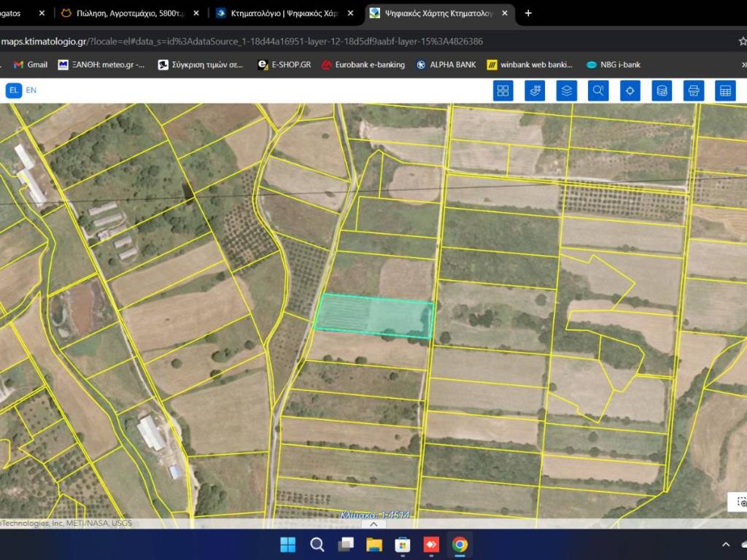The width and height of the screenshot is (747, 560).
Task: Switch language to EN
Action: tap(31, 90)
